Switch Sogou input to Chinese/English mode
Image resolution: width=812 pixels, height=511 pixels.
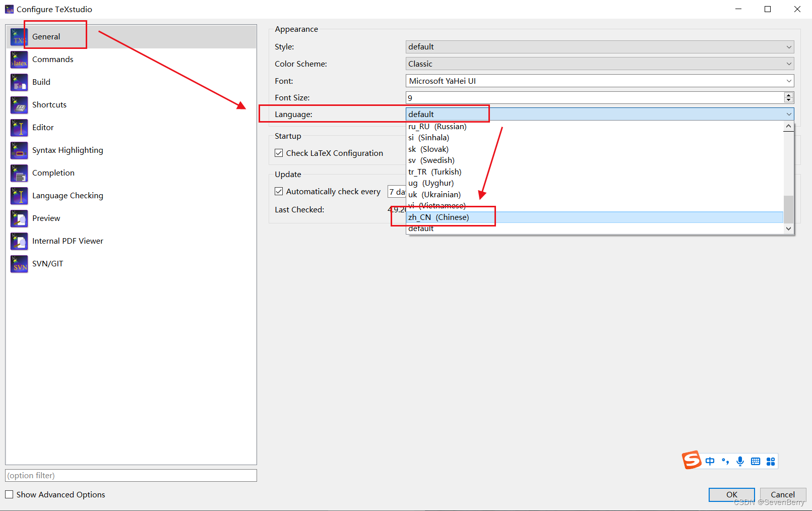[710, 461]
